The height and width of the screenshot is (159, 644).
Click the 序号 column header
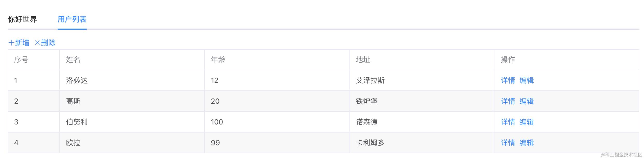[x=21, y=60]
